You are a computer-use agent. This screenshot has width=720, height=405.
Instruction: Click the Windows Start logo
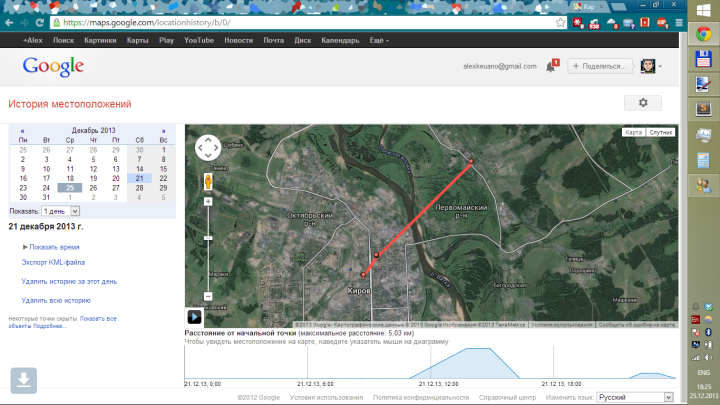703,11
